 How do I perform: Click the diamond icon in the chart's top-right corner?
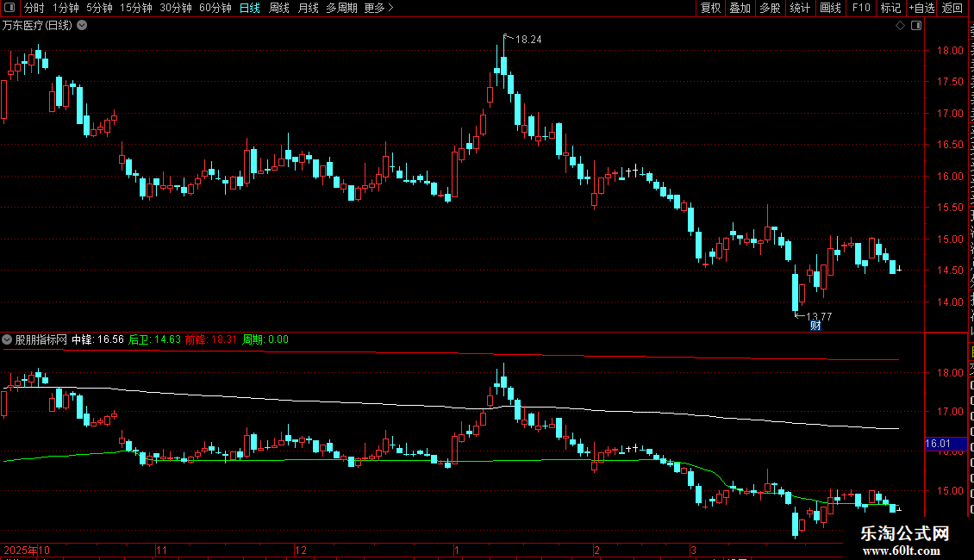[x=900, y=26]
